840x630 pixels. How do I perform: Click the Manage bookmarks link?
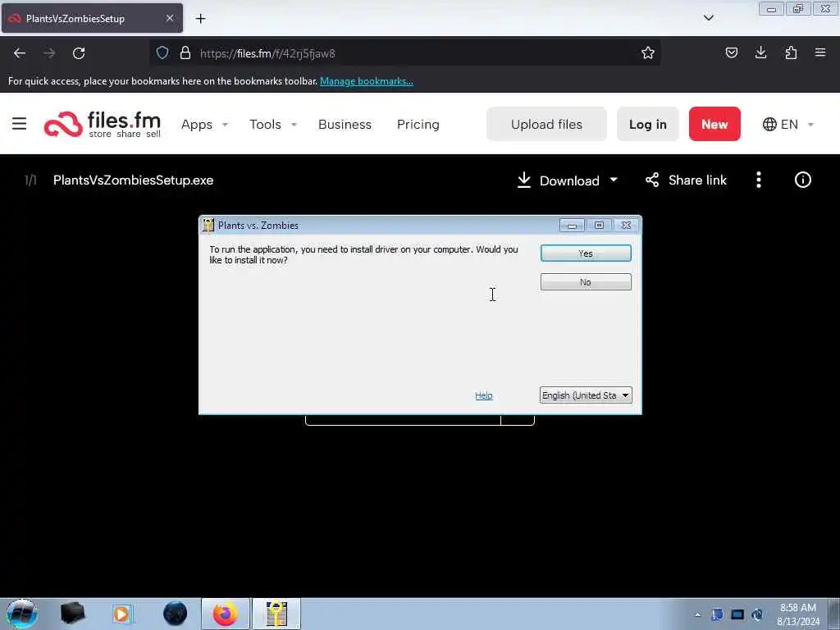point(367,81)
